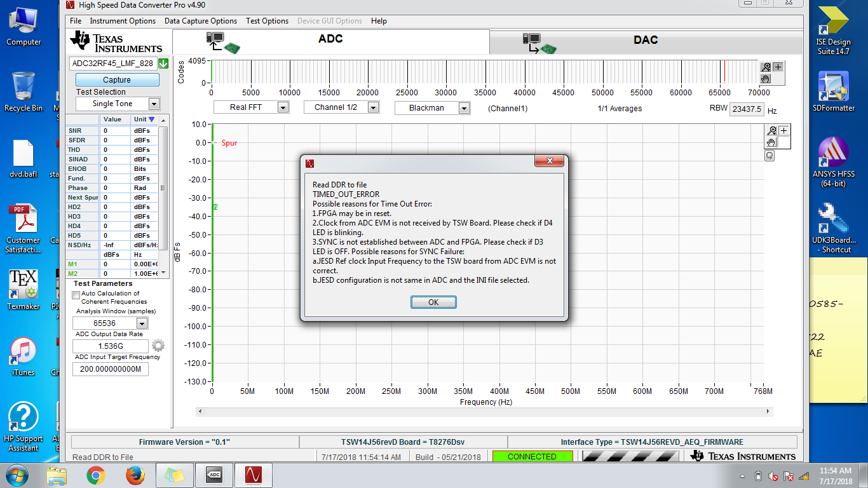Viewport: 868px width, 488px height.
Task: Click the Capture button
Action: click(x=118, y=80)
